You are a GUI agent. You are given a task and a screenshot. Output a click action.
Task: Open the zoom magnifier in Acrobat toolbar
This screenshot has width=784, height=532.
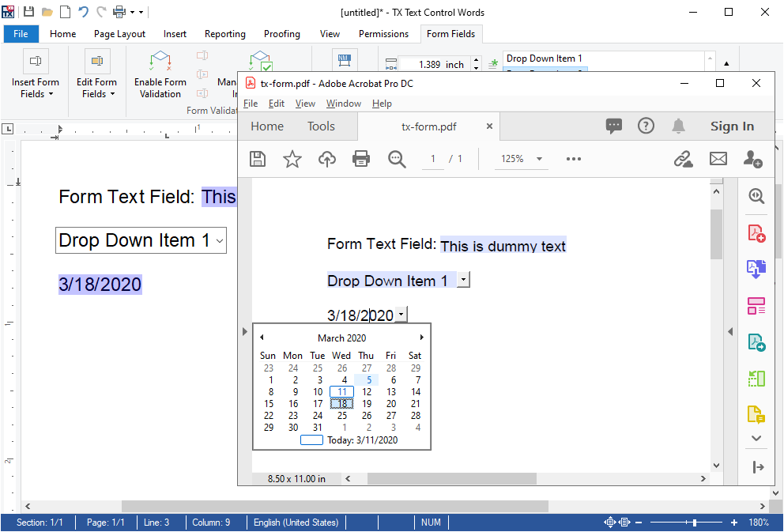[x=396, y=158]
